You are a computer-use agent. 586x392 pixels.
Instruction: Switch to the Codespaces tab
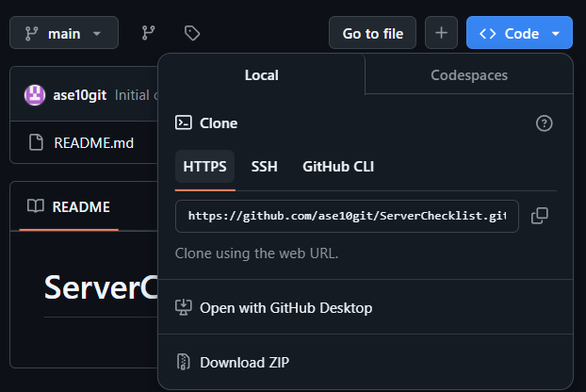[x=469, y=74]
